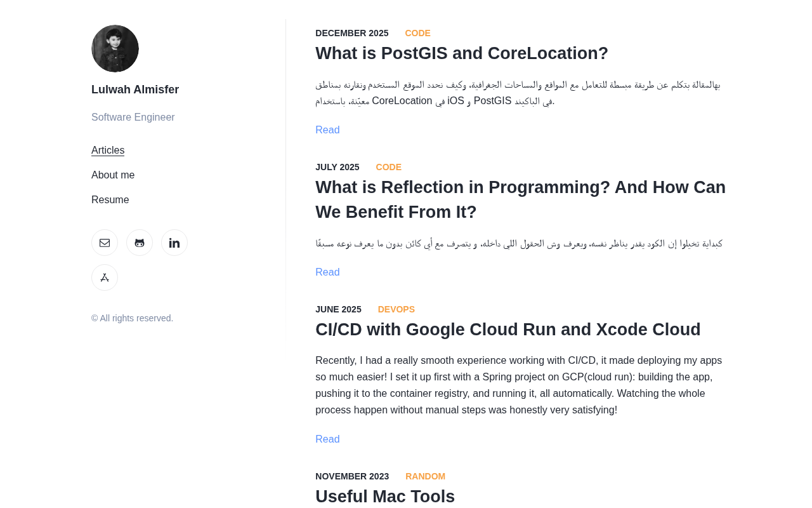Open the GitHub profile icon
The height and width of the screenshot is (508, 812).
tap(140, 243)
